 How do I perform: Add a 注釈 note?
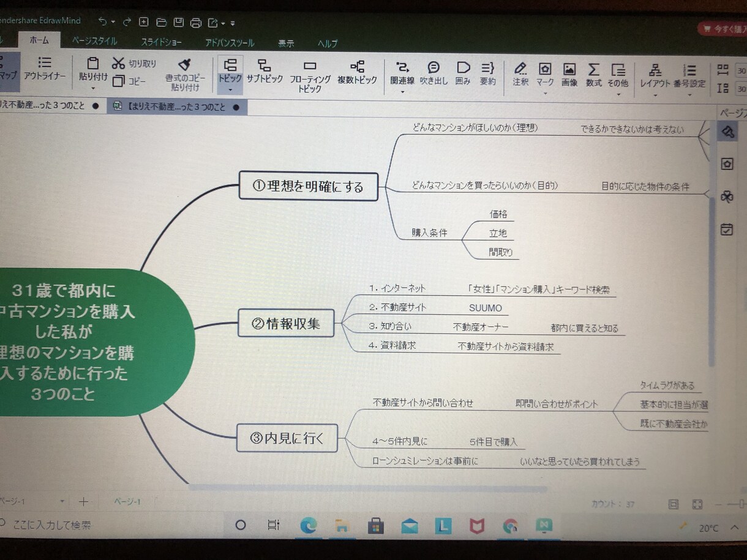(520, 74)
